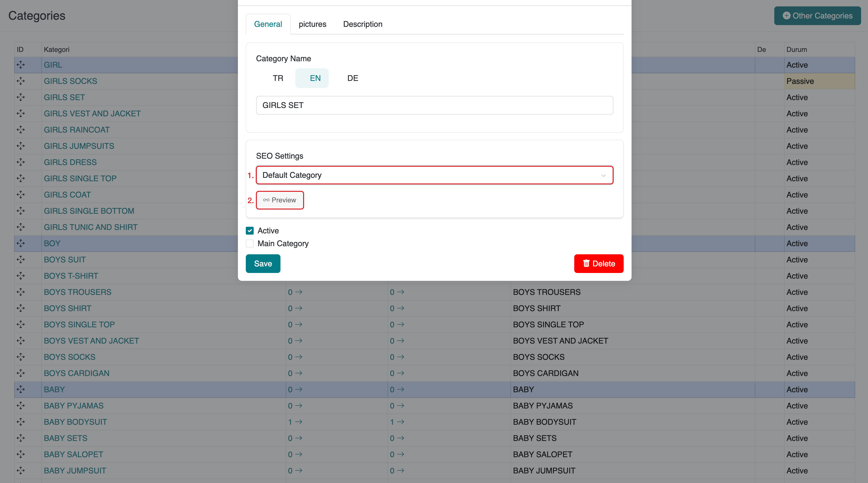Click the drag handle next to BABY BODYSUIT
The height and width of the screenshot is (483, 868).
[21, 422]
